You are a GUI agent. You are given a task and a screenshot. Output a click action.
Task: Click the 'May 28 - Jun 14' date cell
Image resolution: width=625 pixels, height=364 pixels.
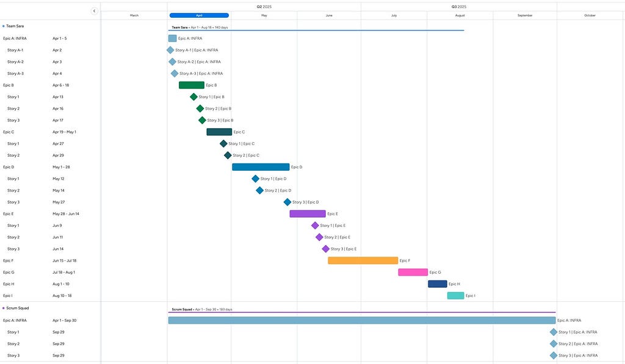[x=66, y=214]
